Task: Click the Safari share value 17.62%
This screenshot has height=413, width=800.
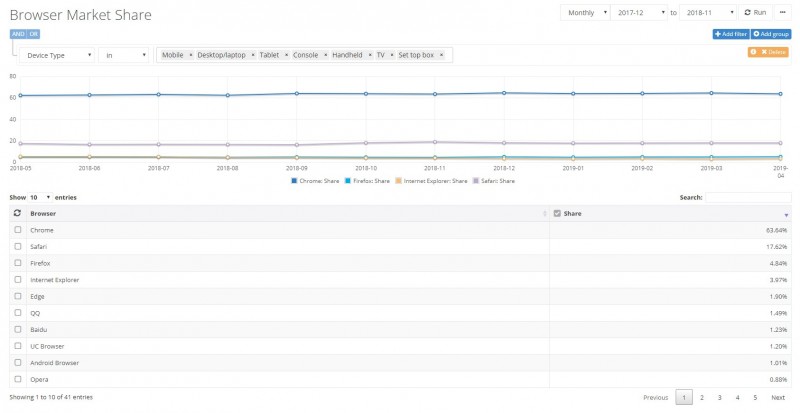Action: click(x=776, y=247)
